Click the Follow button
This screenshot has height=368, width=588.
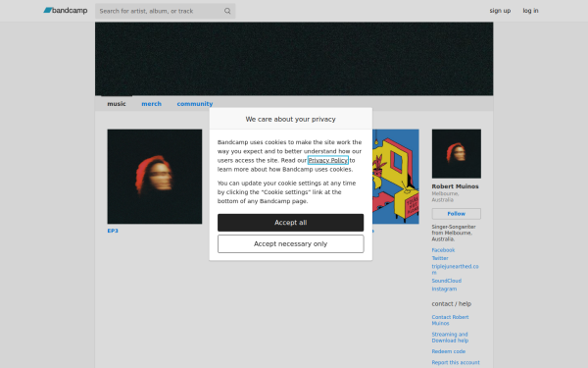tap(457, 214)
